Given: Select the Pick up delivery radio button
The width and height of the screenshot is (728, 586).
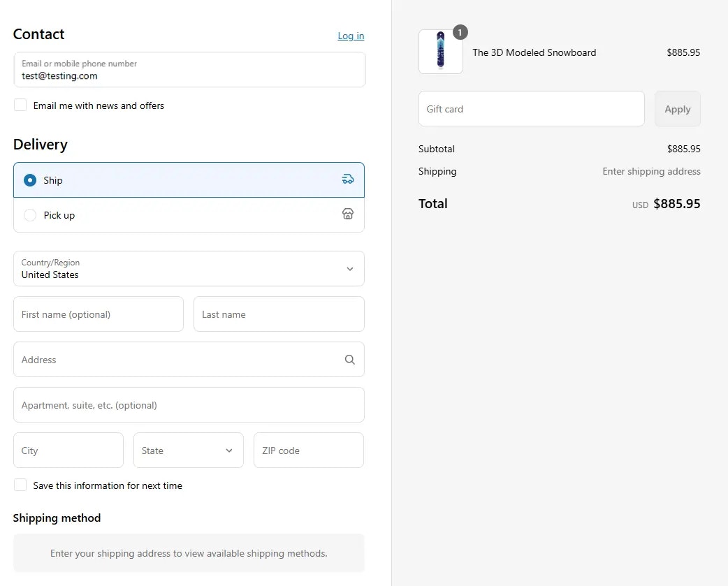Looking at the screenshot, I should pos(30,215).
